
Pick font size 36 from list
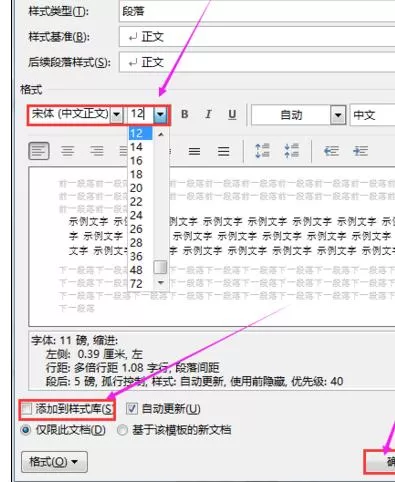[140, 256]
